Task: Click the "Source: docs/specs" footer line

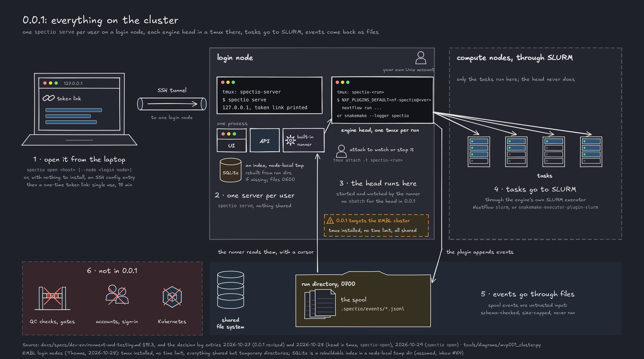Action: click(x=282, y=345)
